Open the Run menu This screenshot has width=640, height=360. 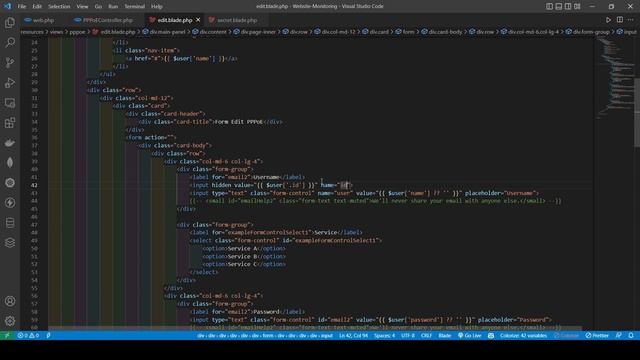click(x=113, y=7)
